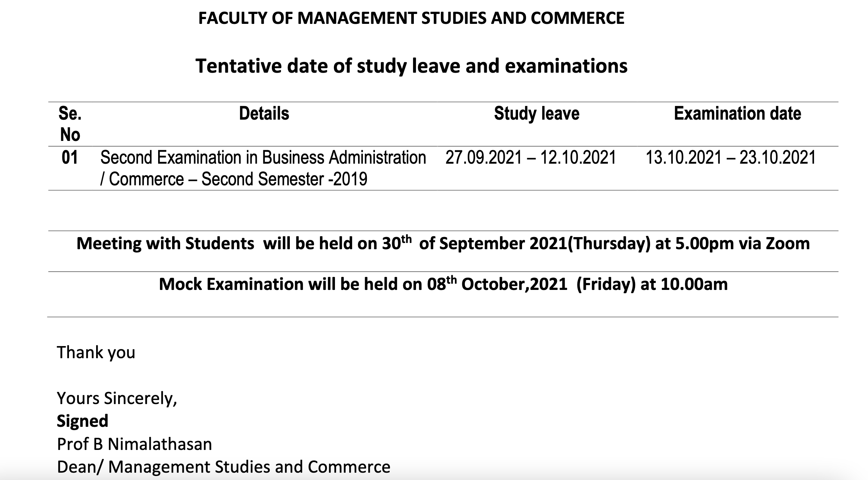
Task: Click the 'Details' column header
Action: click(264, 113)
